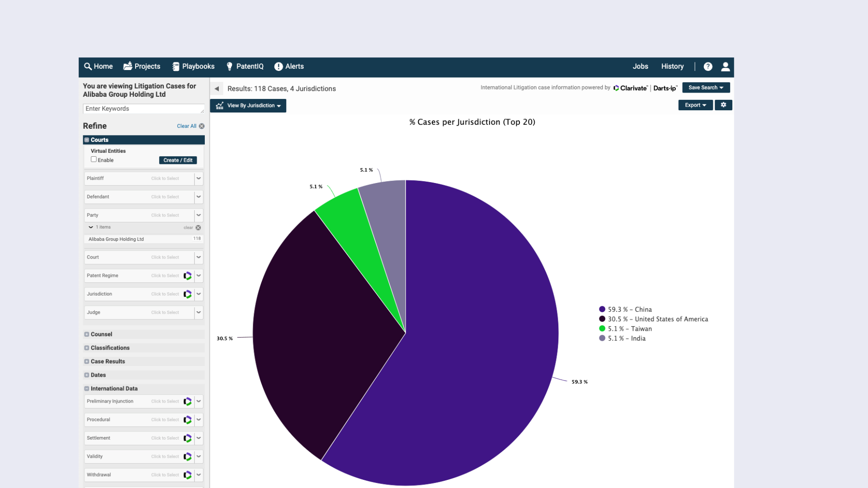Open the Judge dropdown arrow

click(198, 313)
